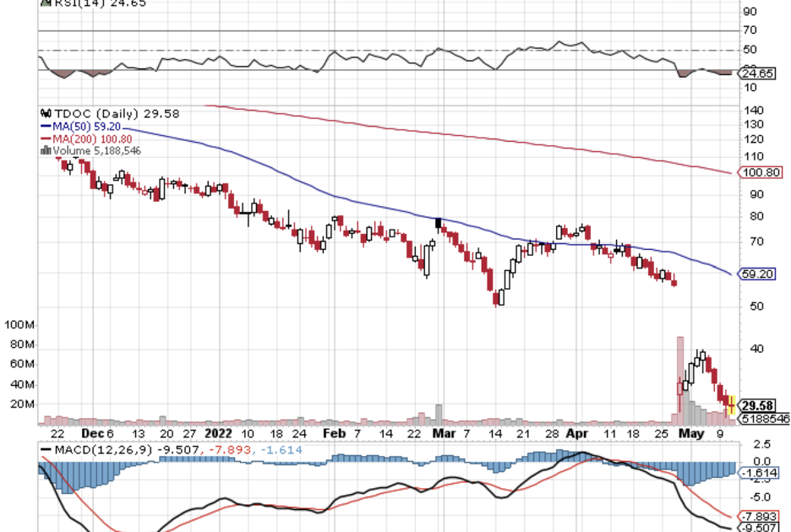Click the tallest volume spike bar

pyautogui.click(x=679, y=375)
